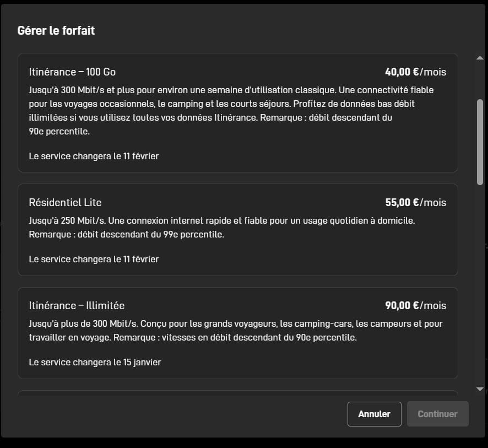Select the Itinérance – Illimitée plan
488x448 pixels.
[238, 332]
